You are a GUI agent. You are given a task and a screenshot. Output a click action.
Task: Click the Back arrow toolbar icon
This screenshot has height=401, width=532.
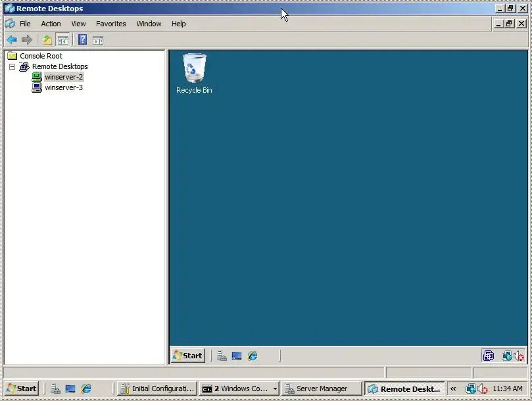(x=12, y=40)
